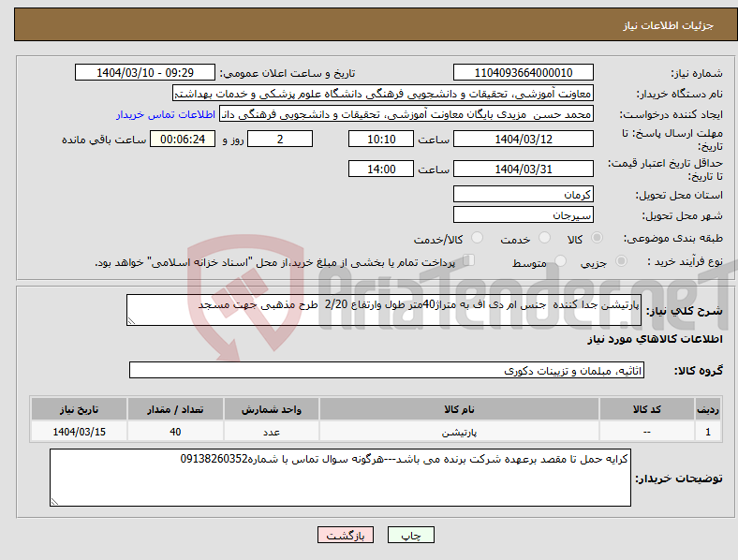Click the item code cell showing --
This screenshot has height=560, width=738.
pyautogui.click(x=647, y=432)
